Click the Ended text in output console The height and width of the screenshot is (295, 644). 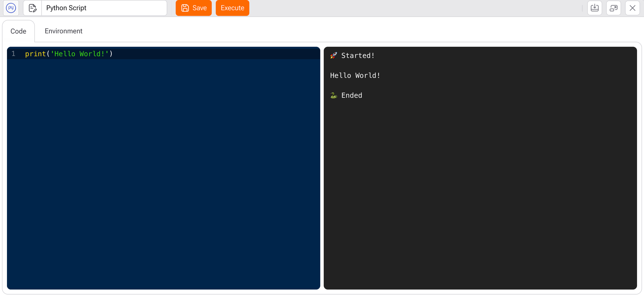[352, 95]
